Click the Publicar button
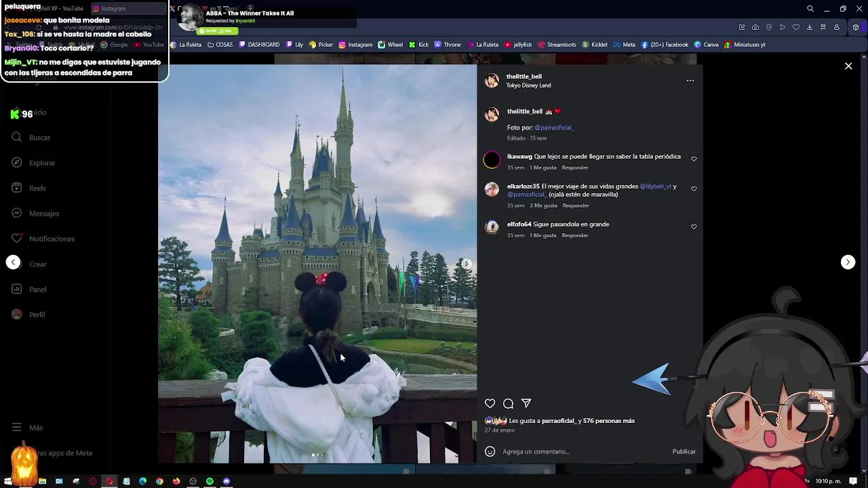Screen dimensions: 868x488 point(684,451)
